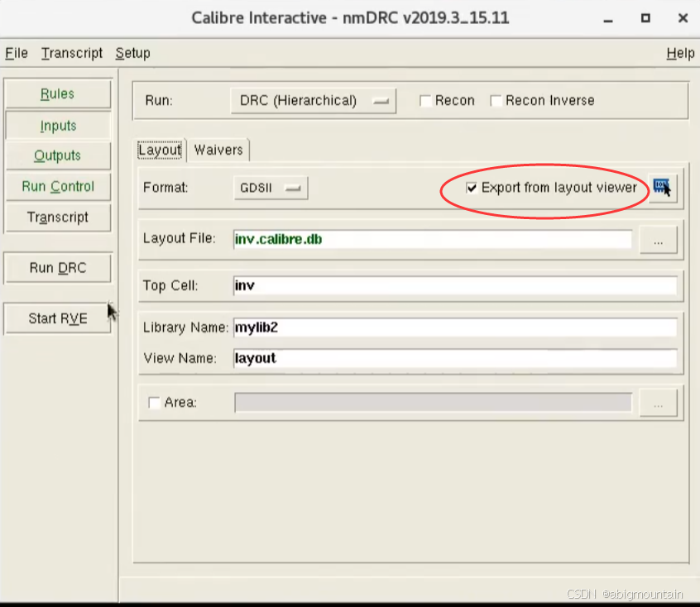Open the Format dropdown showing GDSII
The height and width of the screenshot is (607, 700).
click(x=270, y=188)
